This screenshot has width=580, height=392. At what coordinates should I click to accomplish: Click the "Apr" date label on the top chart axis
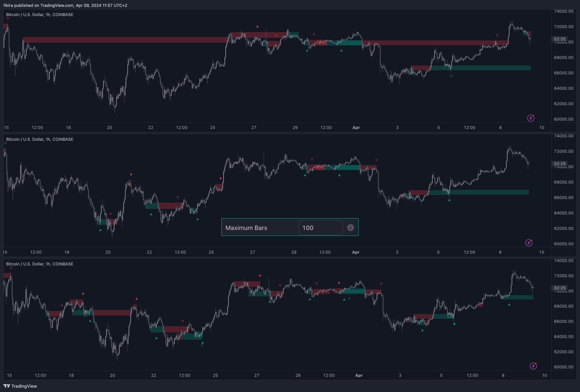356,127
